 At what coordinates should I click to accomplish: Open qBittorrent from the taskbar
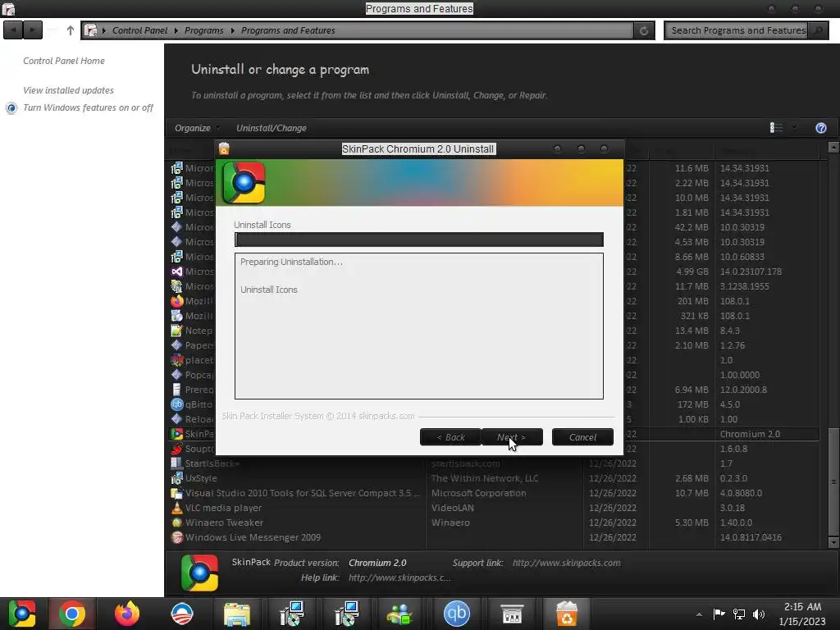click(456, 614)
